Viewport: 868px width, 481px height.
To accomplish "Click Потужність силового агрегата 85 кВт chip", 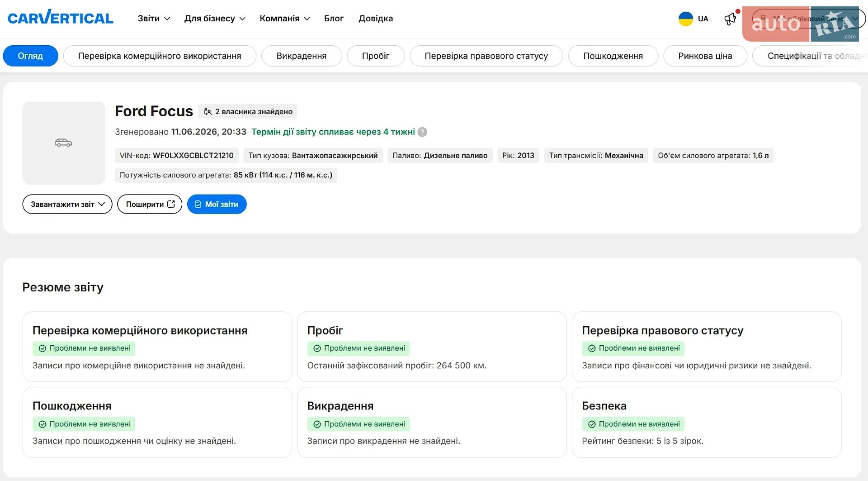I will pyautogui.click(x=226, y=175).
